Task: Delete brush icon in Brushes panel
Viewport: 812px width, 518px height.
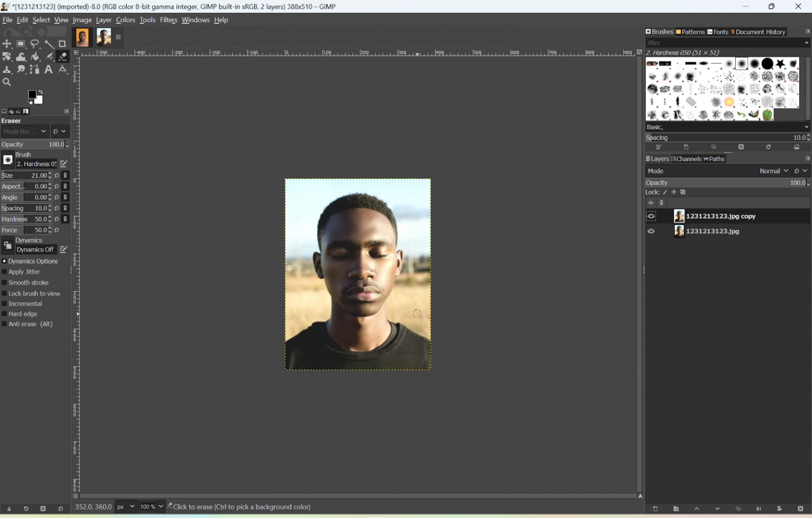Action: click(741, 147)
